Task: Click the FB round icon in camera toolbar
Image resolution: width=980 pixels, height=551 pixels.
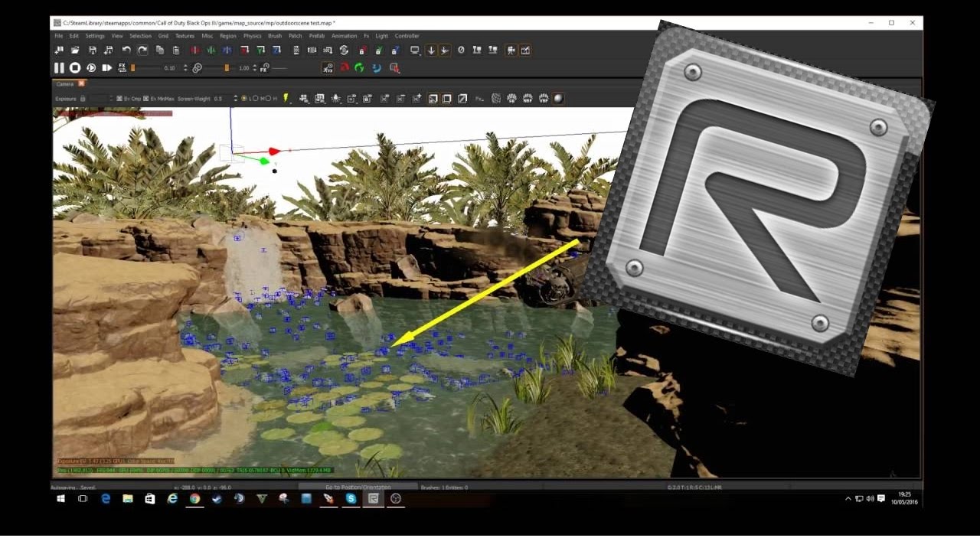Action: pos(511,99)
